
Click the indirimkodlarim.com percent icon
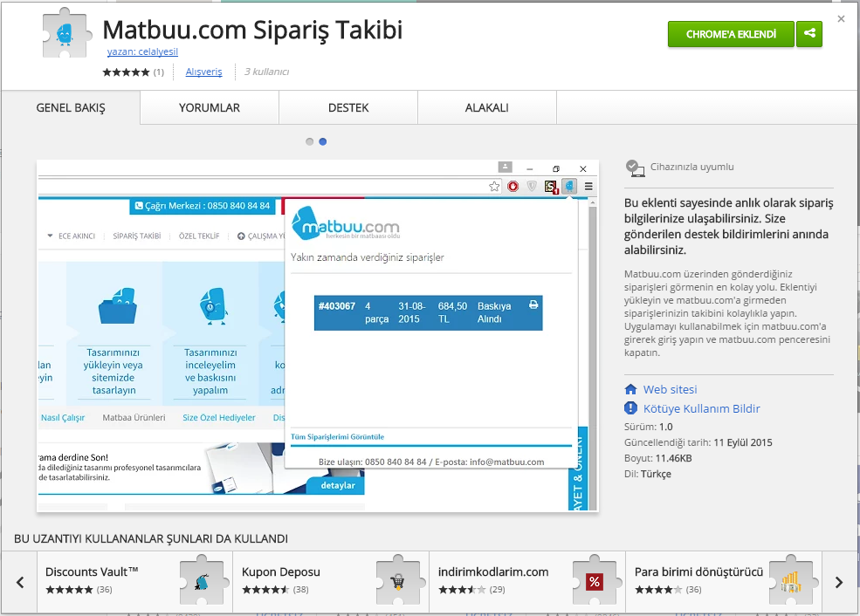click(x=594, y=580)
